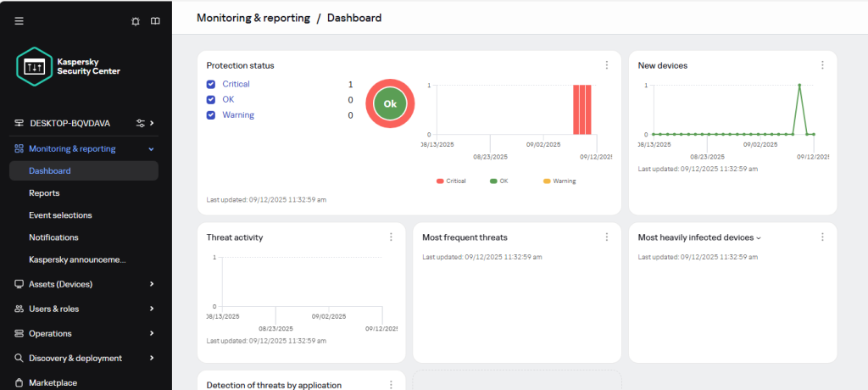Click the Threat activity widget title
The image size is (868, 390).
235,237
